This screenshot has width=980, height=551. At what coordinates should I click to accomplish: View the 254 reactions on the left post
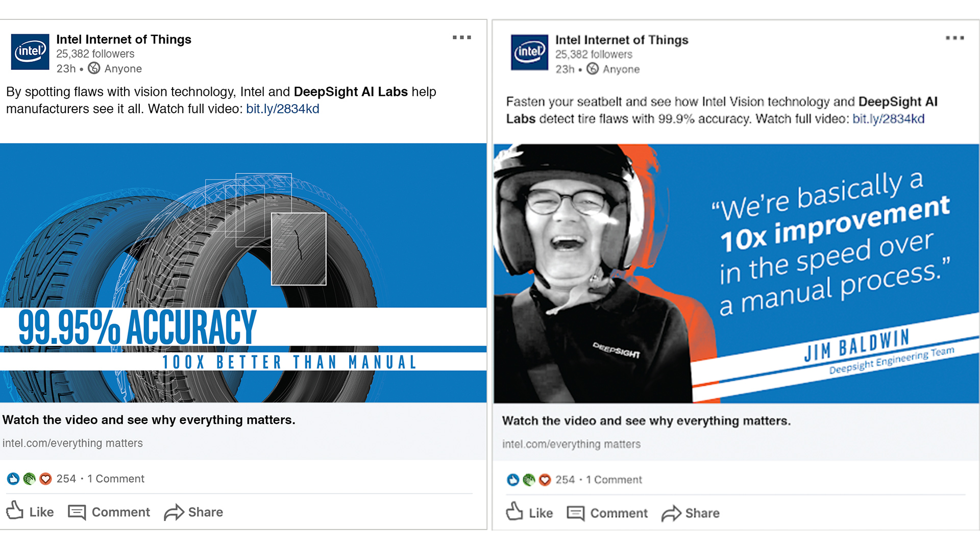pyautogui.click(x=66, y=479)
